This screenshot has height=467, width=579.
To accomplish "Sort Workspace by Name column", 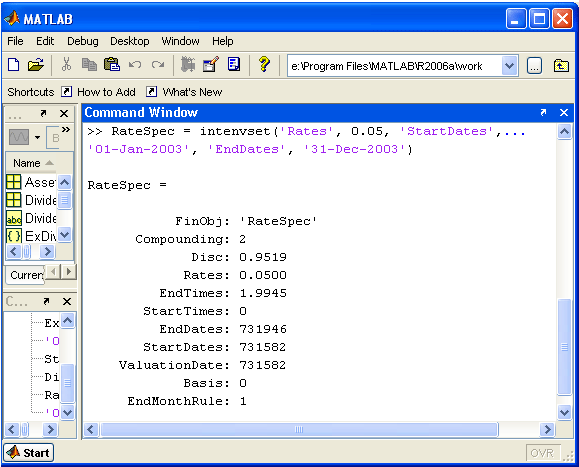I will click(x=33, y=163).
